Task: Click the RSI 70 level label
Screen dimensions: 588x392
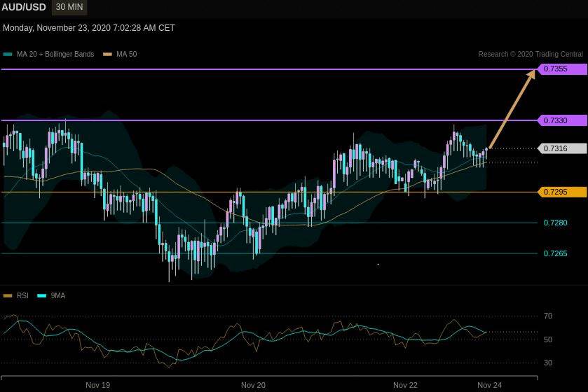Action: point(548,316)
